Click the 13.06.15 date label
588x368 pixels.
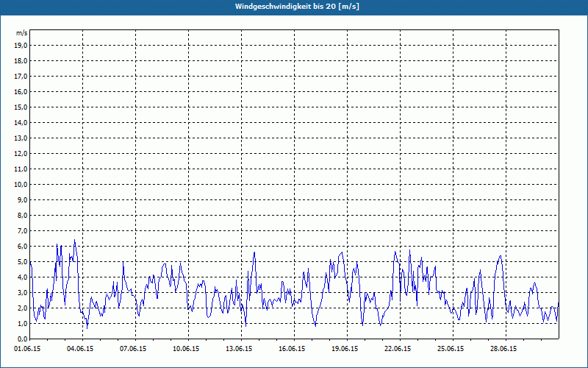[x=239, y=348]
